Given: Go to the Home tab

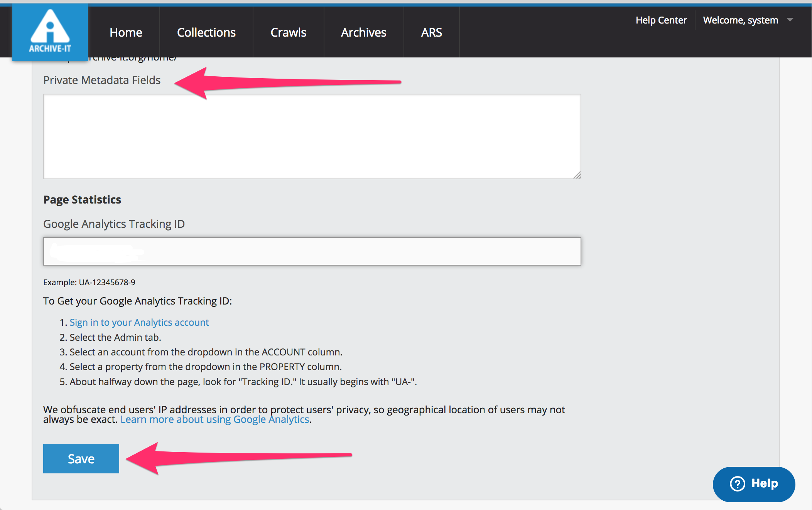Looking at the screenshot, I should pos(126,32).
